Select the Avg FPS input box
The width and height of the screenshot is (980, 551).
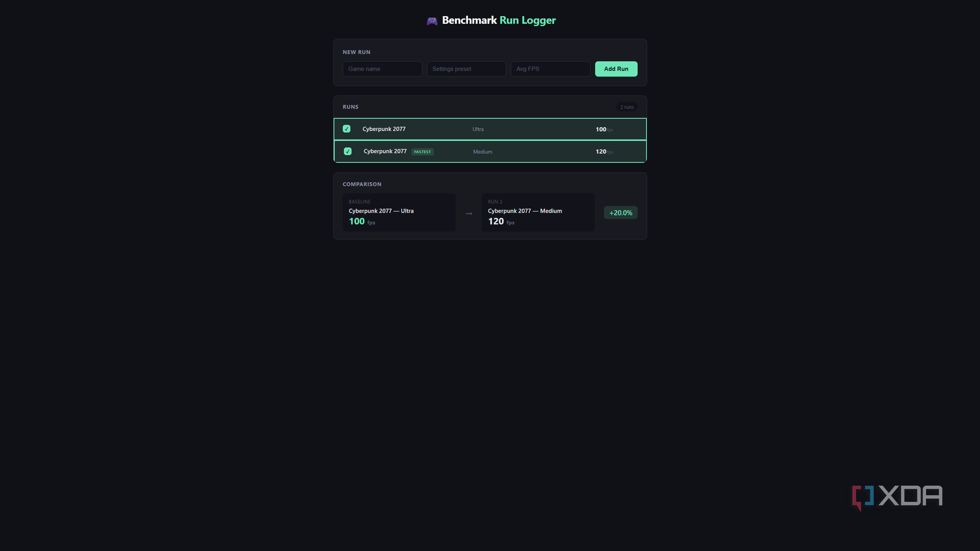pyautogui.click(x=551, y=69)
